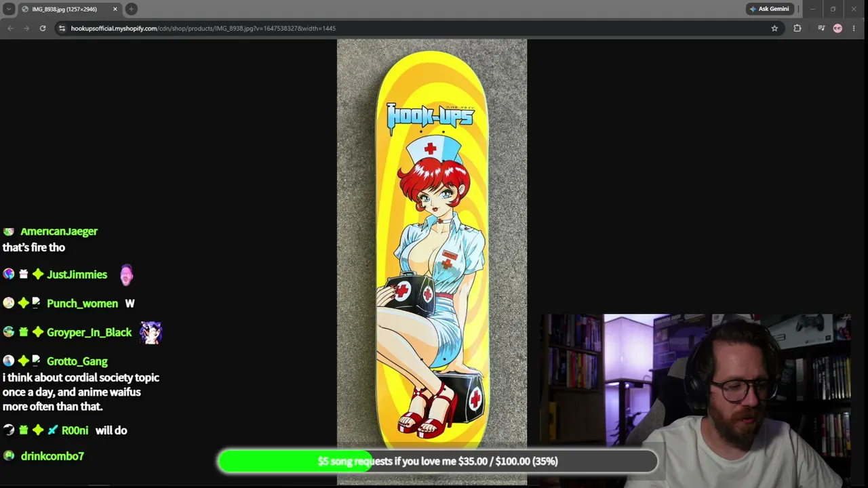Open the media controls icon

[821, 28]
